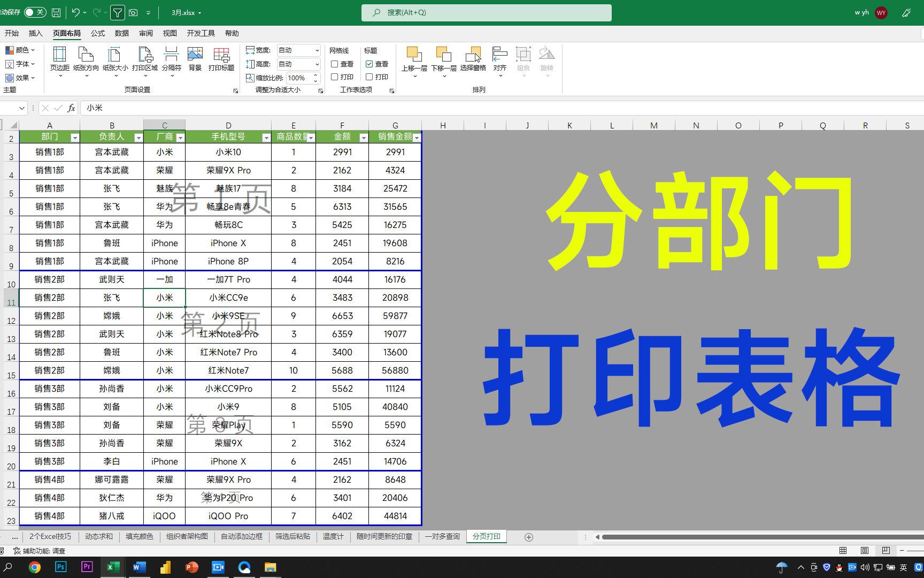Open the 数据 Data ribbon tab

(x=122, y=33)
